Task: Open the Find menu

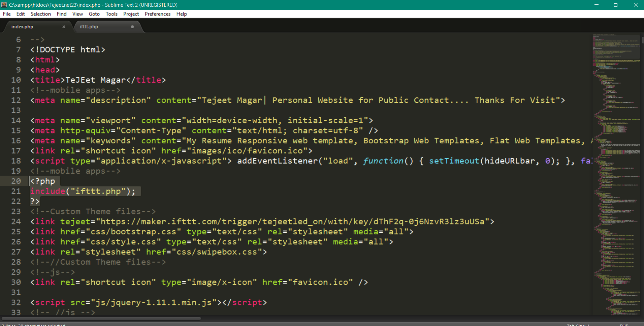Action: coord(62,14)
